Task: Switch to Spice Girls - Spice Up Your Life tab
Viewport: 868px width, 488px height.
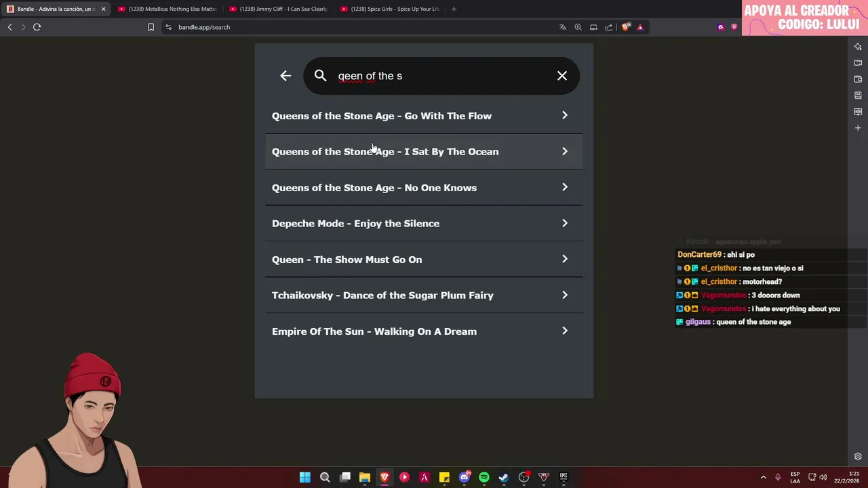Action: coord(390,9)
